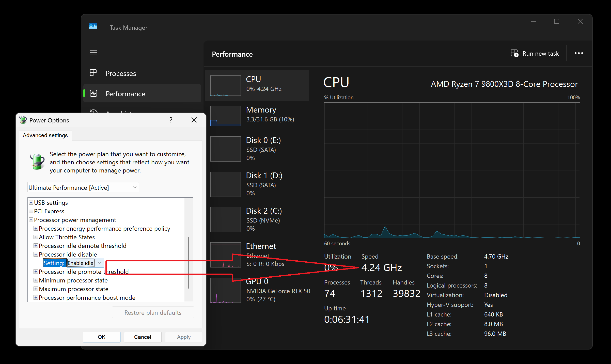
Task: Click the highlighted Setting: label
Action: coord(54,263)
